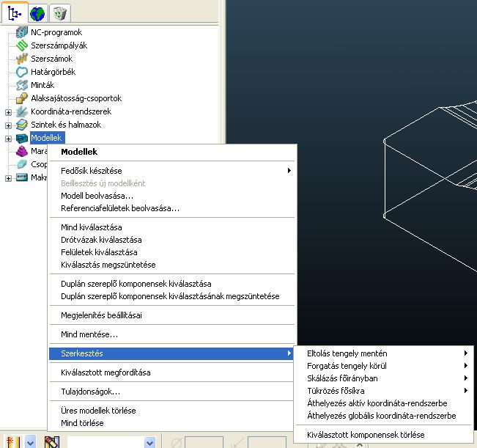Choose Kiválasztott komponensek törlése
Screen dimensions: 477x448
(x=384, y=435)
